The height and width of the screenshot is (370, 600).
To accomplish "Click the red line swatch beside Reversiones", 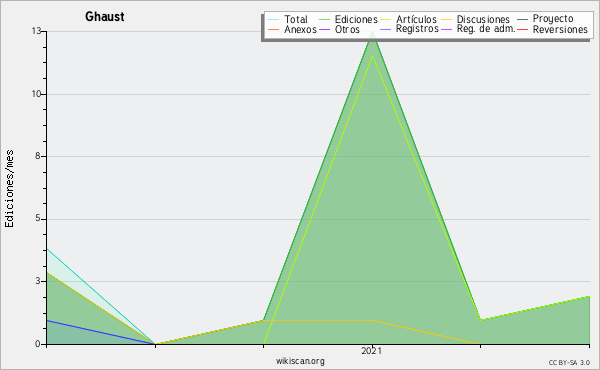I will coord(523,29).
